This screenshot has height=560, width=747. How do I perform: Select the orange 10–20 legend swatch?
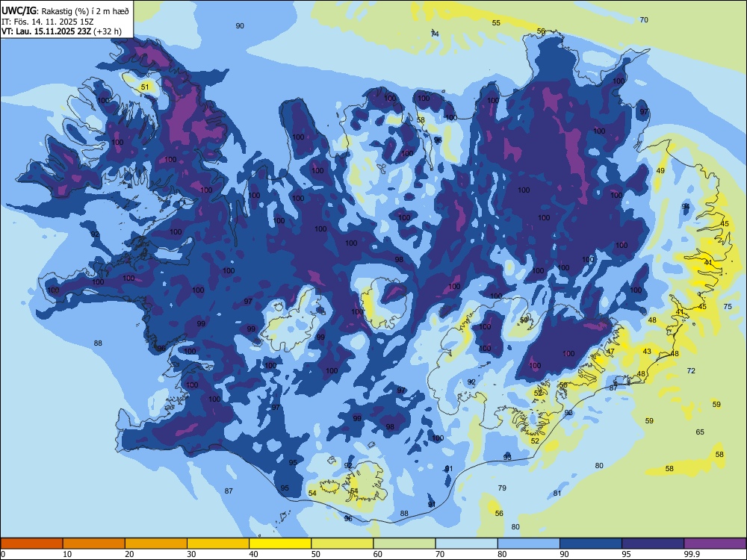(x=94, y=544)
